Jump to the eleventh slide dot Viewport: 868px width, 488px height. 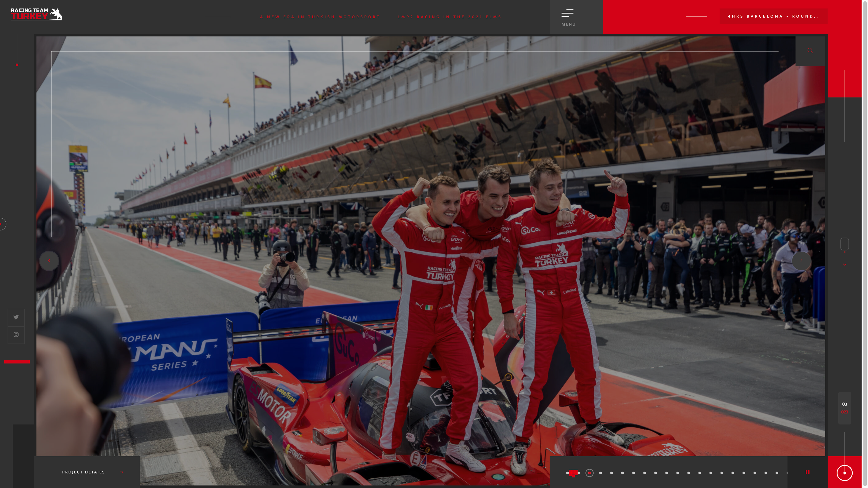678,473
